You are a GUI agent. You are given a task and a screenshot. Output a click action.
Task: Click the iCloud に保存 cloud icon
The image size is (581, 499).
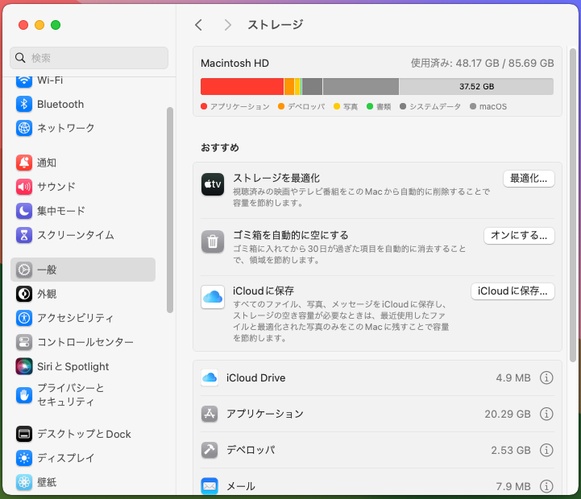pyautogui.click(x=213, y=297)
